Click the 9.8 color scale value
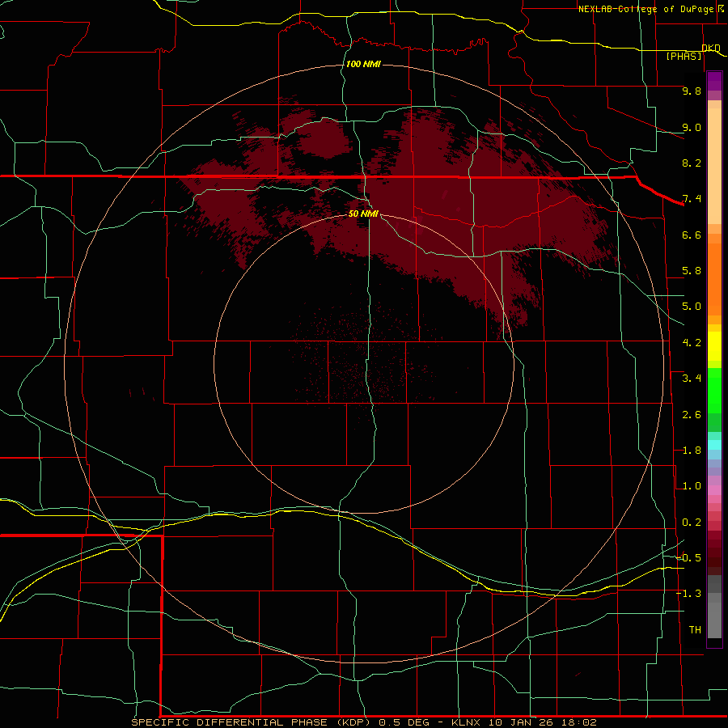The width and height of the screenshot is (728, 728). point(692,91)
